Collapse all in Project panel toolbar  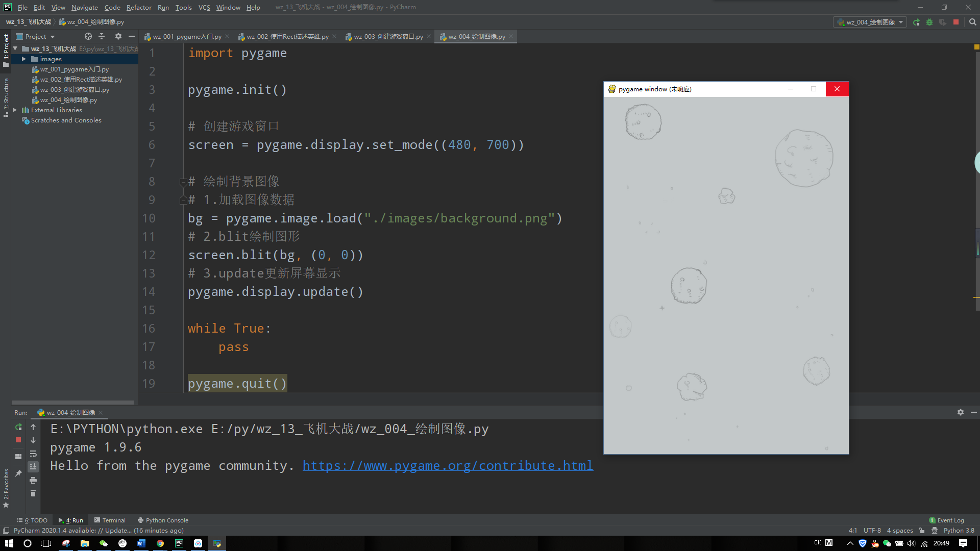(102, 36)
